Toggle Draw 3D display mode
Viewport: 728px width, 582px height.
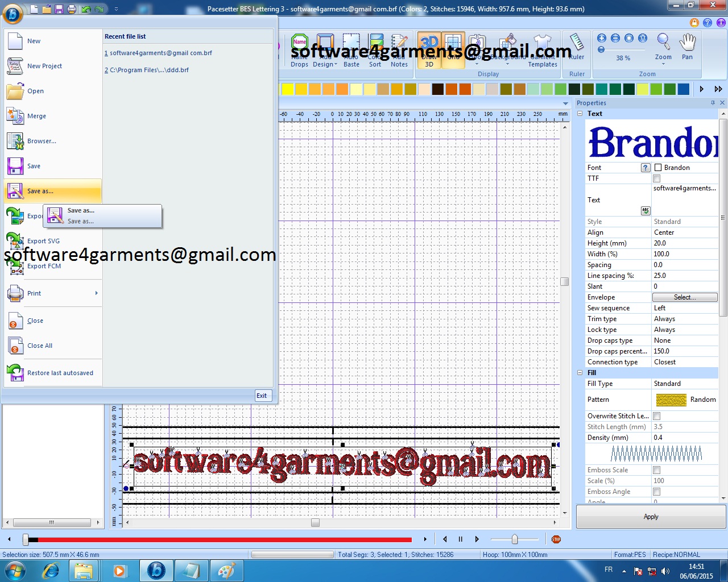tap(429, 51)
